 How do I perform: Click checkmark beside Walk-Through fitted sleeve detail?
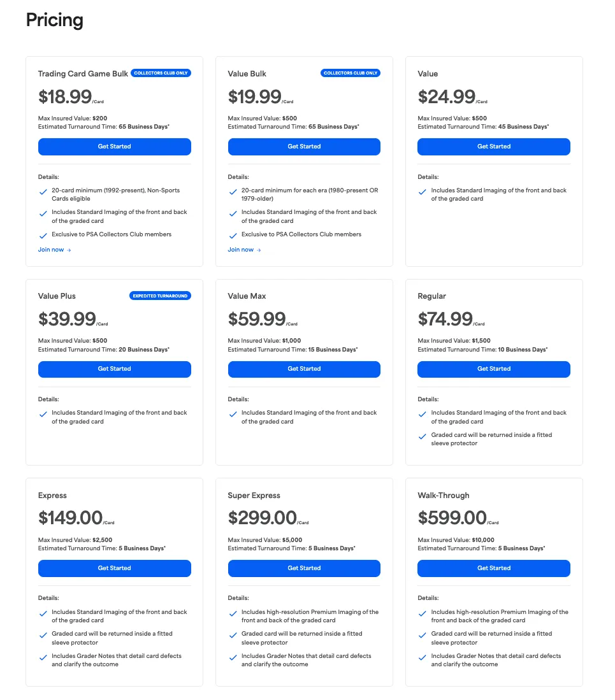click(423, 635)
